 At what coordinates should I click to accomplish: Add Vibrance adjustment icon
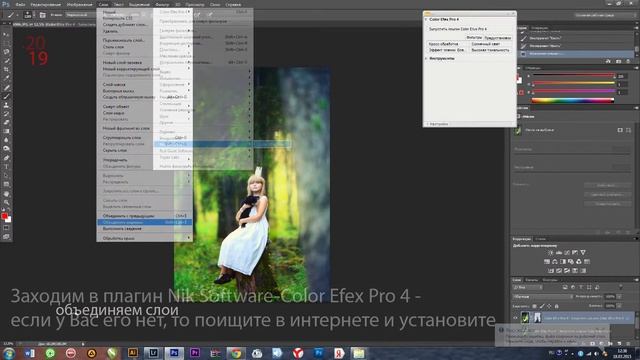(583, 253)
